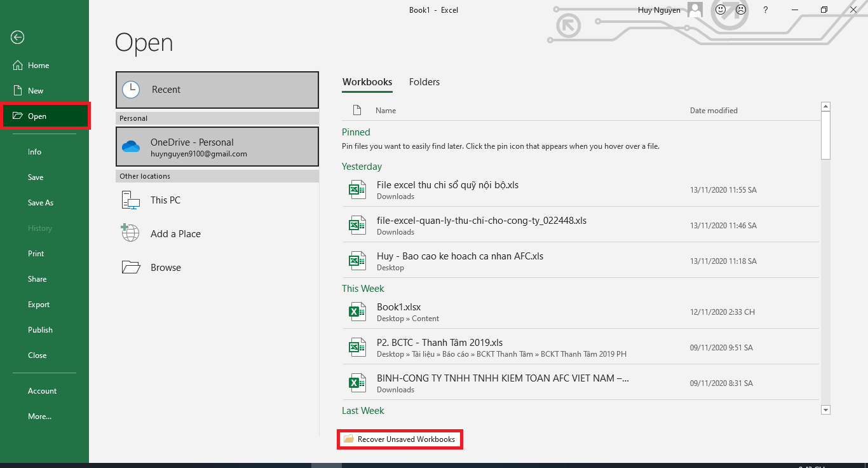Screen dimensions: 868x468
Task: Select the Workbooks tab
Action: point(367,82)
